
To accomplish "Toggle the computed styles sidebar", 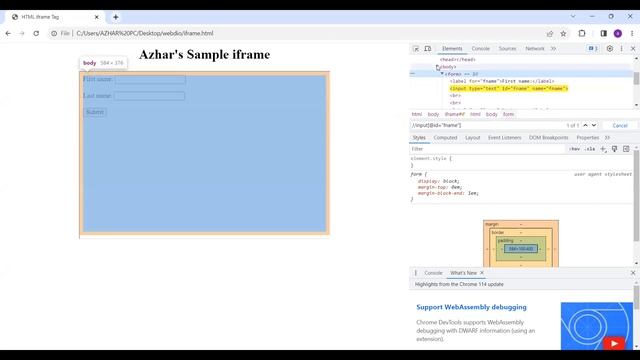I will coord(626,149).
